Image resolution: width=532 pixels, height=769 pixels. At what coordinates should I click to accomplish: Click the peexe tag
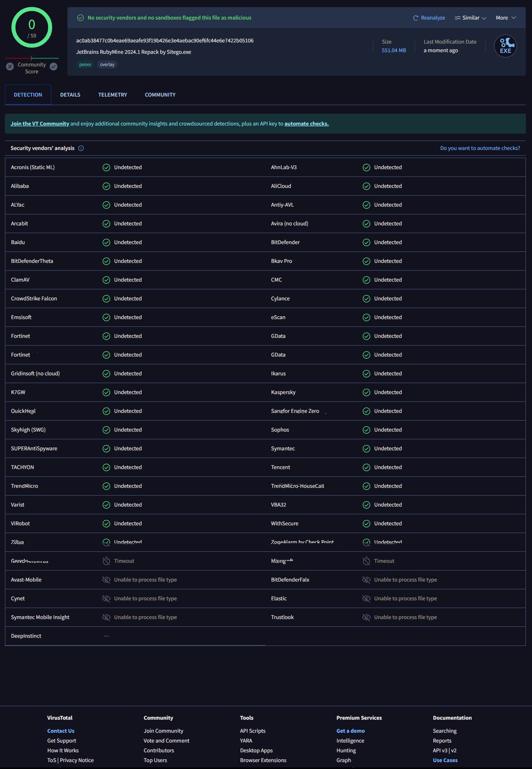tap(85, 64)
